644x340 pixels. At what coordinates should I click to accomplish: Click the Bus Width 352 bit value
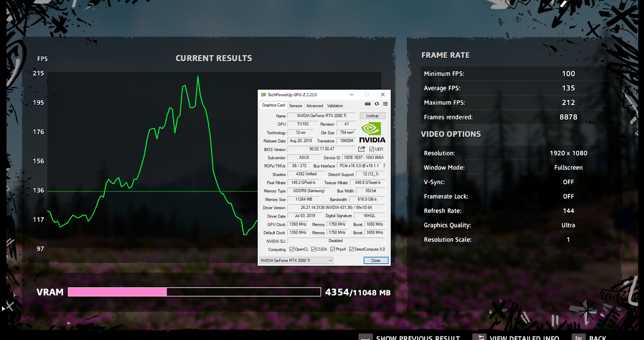[370, 191]
